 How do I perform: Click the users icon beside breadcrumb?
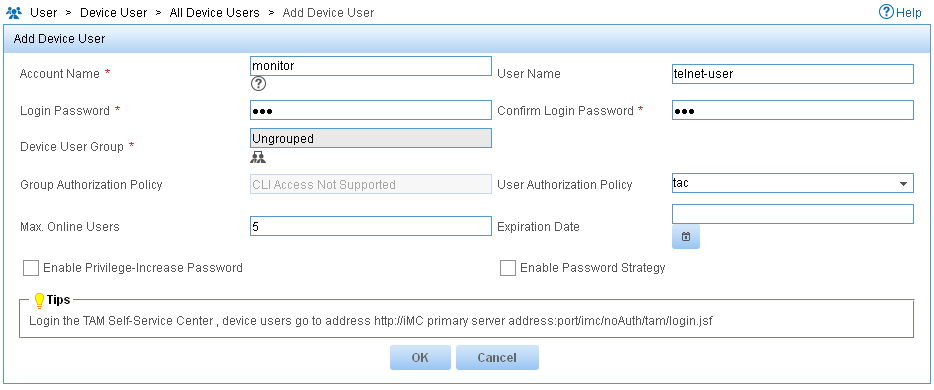pos(14,13)
